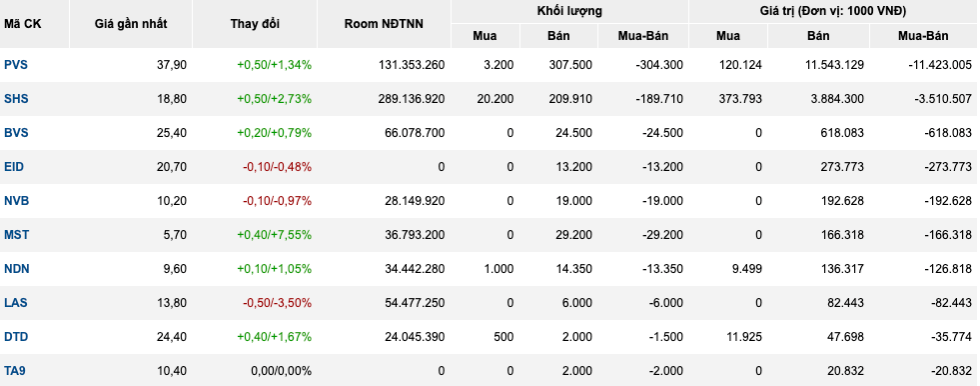Open the LAS stock ticker link
The image size is (980, 386).
(x=16, y=302)
